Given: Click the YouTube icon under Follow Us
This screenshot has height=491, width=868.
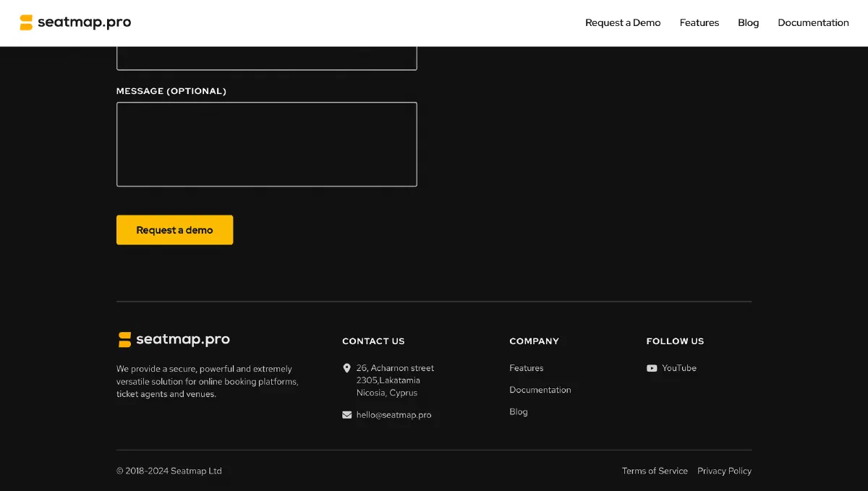Looking at the screenshot, I should click(x=650, y=368).
